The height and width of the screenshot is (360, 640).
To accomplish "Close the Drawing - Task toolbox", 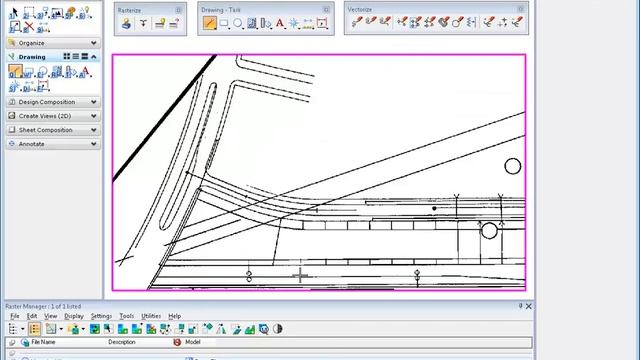I will [x=326, y=9].
